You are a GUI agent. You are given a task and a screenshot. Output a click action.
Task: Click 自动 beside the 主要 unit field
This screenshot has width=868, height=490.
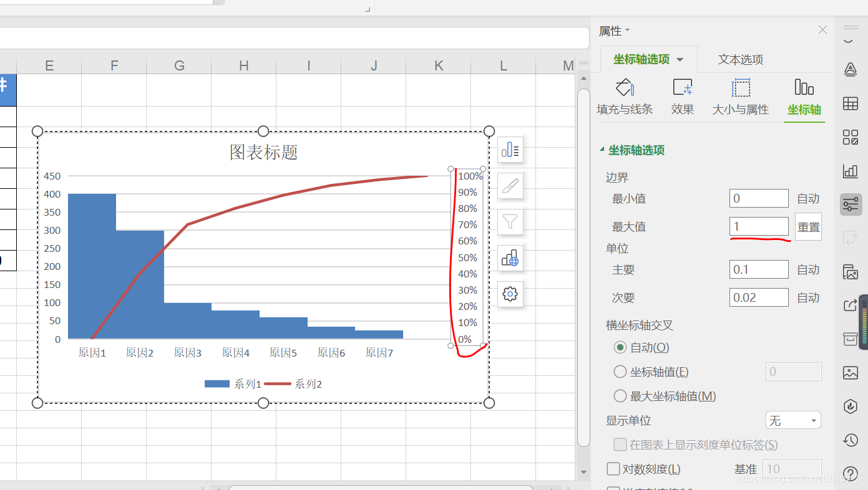pyautogui.click(x=808, y=269)
